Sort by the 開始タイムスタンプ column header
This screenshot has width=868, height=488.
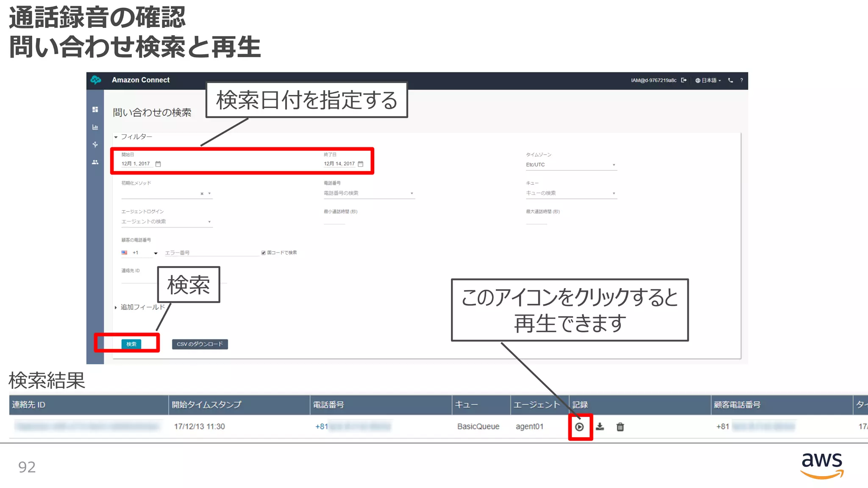[x=239, y=405]
